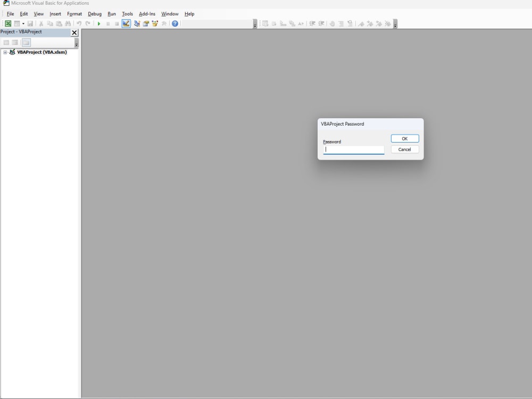
Task: Open the Insert menu
Action: pyautogui.click(x=55, y=14)
